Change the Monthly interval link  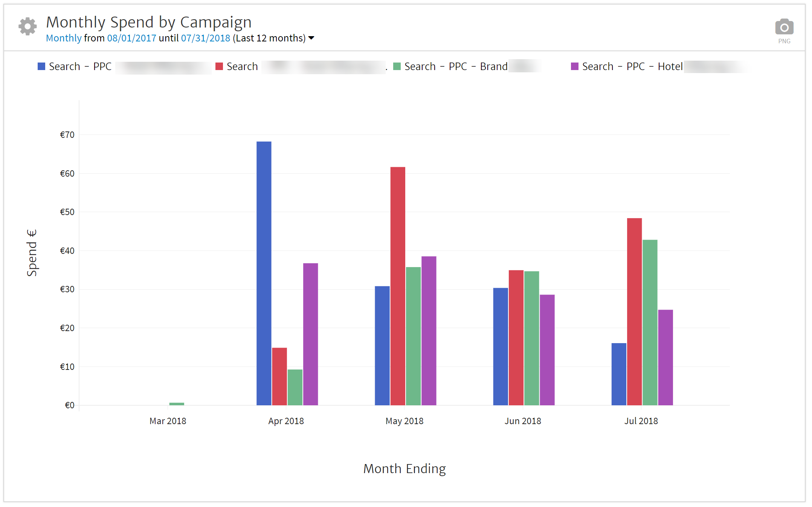click(x=64, y=38)
